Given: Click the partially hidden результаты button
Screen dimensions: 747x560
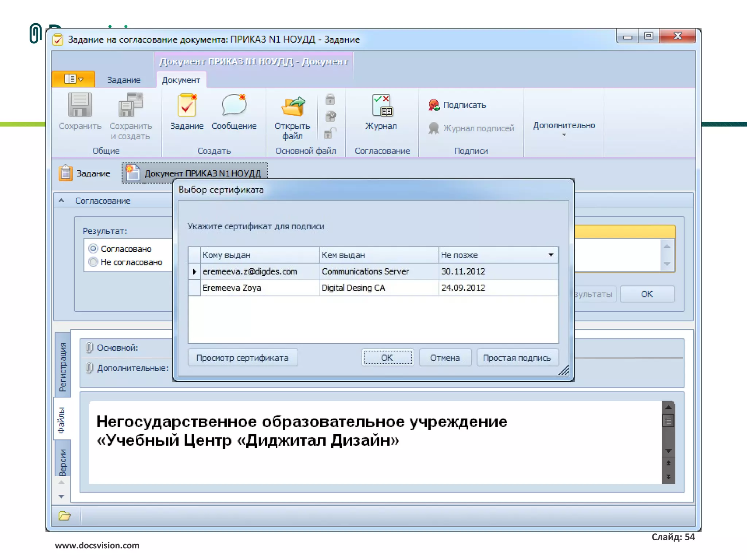Looking at the screenshot, I should tap(595, 294).
